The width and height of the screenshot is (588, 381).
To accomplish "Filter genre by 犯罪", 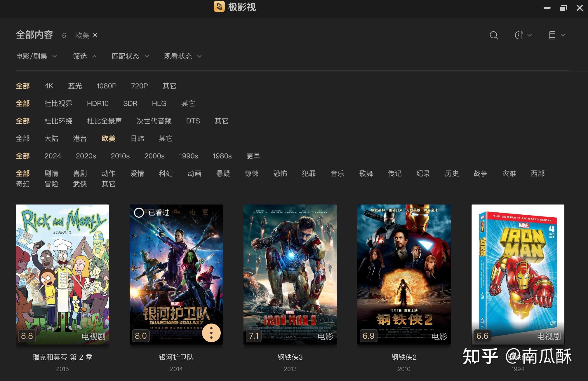I will tap(309, 173).
